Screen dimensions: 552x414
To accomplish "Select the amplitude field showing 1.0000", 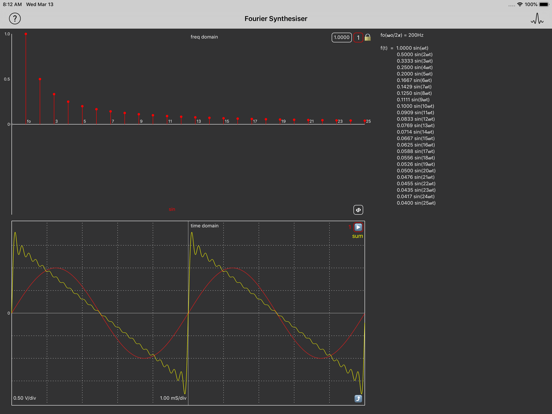I will click(x=341, y=37).
